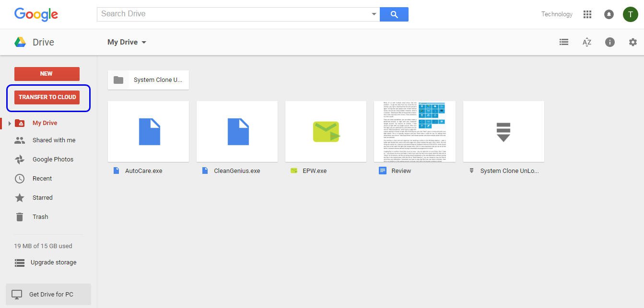Click the AutoCare.exe file name

coord(144,171)
